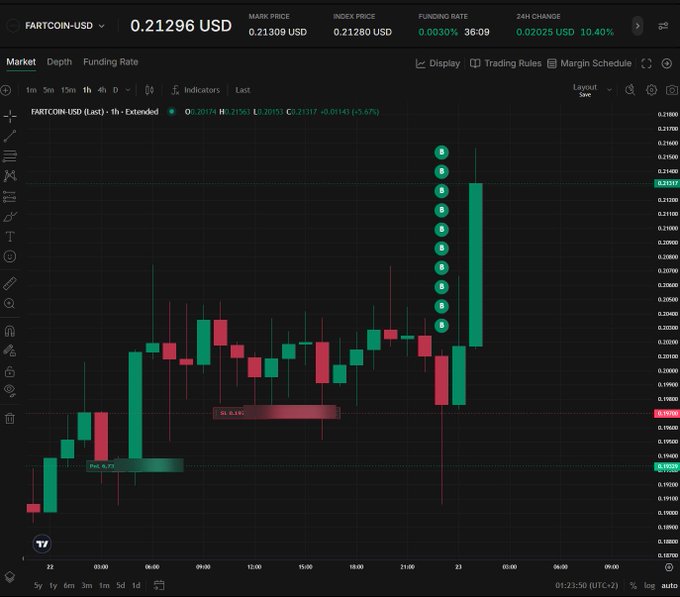680x597 pixels.
Task: Open Trading Rules
Action: pos(506,63)
